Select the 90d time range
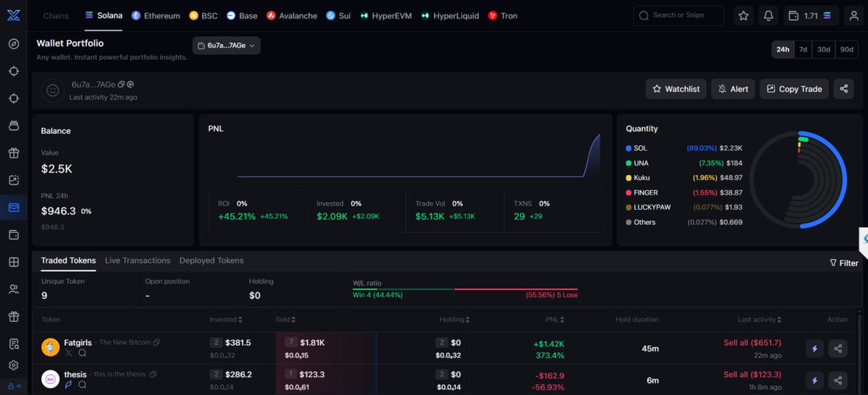The height and width of the screenshot is (395, 868). tap(846, 49)
